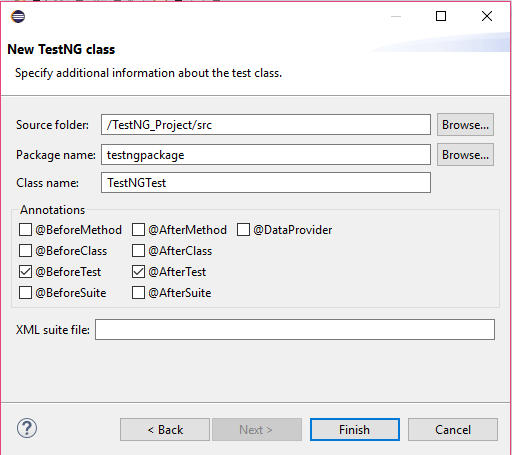Uncheck the @AfterTest annotation

(x=138, y=272)
